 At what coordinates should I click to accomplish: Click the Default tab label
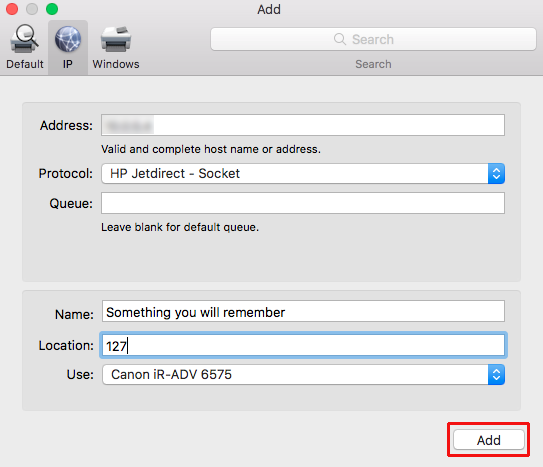(x=25, y=64)
